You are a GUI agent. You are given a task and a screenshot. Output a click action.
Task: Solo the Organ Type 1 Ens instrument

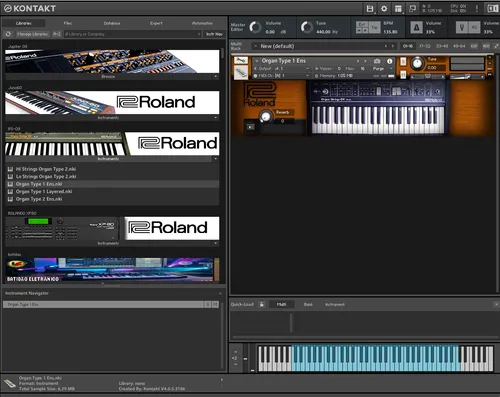(403, 61)
